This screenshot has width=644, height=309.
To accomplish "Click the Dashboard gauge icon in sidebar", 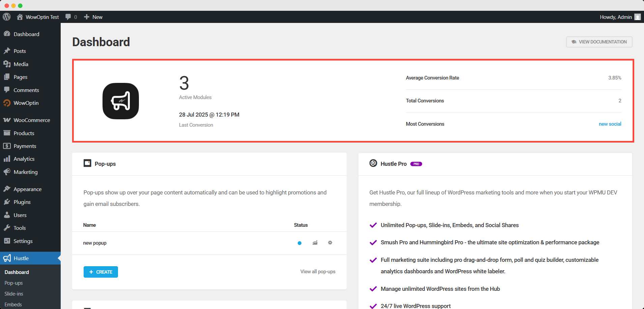I will click(7, 34).
